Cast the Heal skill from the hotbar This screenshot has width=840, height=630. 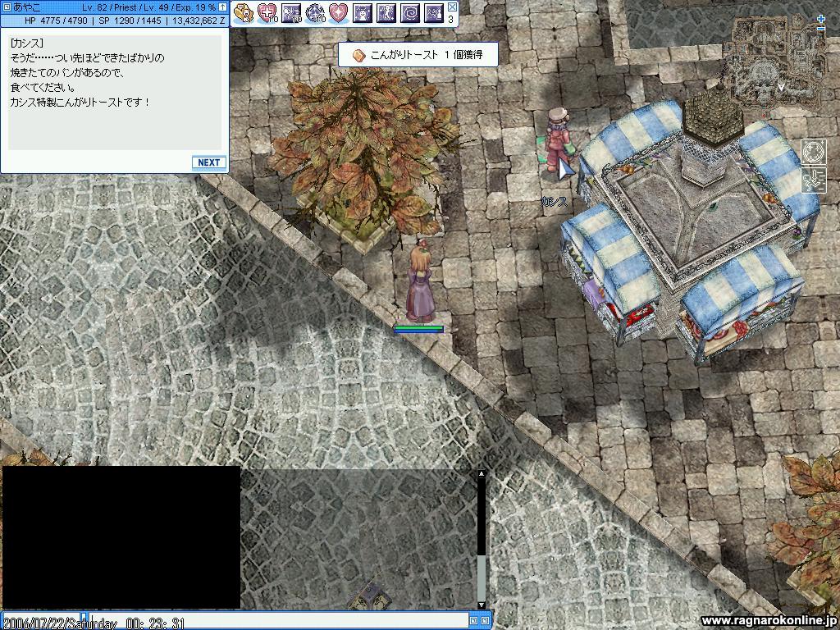point(267,13)
